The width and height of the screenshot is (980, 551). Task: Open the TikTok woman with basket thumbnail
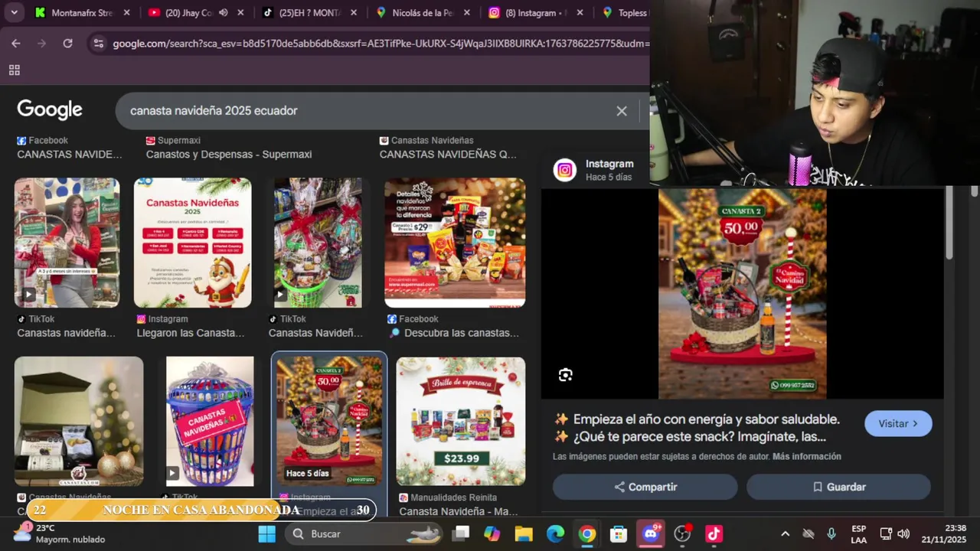point(67,243)
